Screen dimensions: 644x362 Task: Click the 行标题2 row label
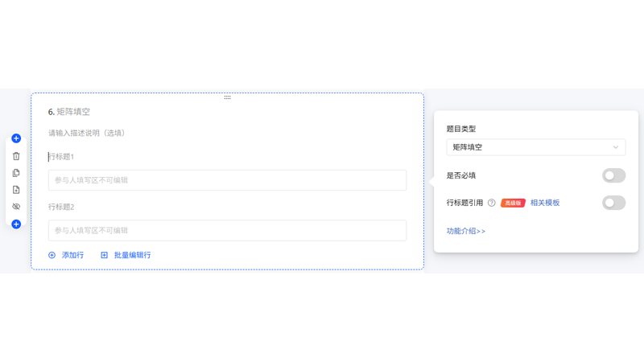tap(61, 207)
